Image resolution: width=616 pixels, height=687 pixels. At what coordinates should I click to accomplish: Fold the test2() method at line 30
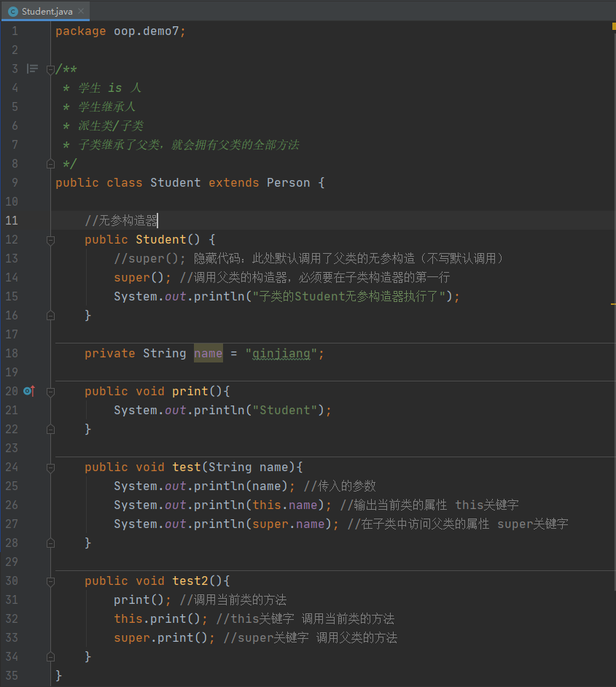point(50,581)
